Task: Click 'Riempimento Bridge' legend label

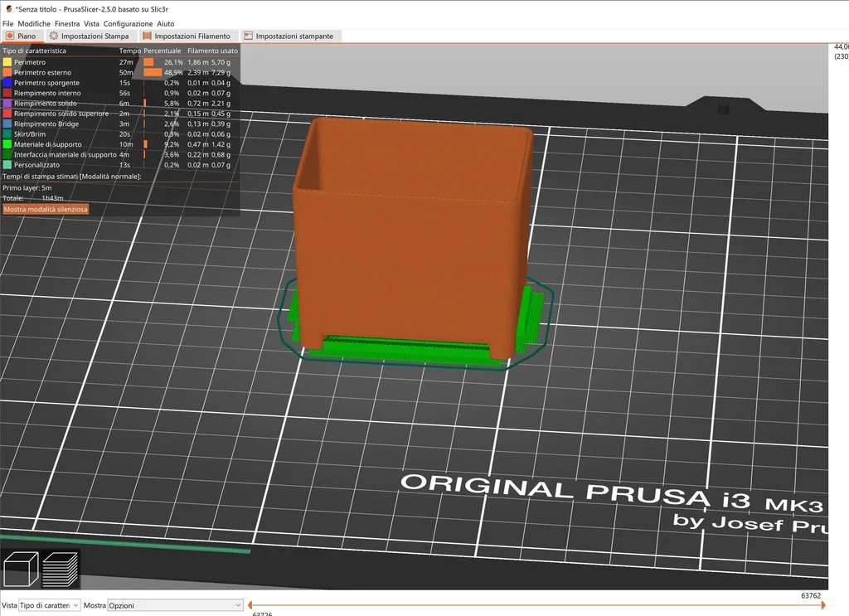Action: coord(46,124)
